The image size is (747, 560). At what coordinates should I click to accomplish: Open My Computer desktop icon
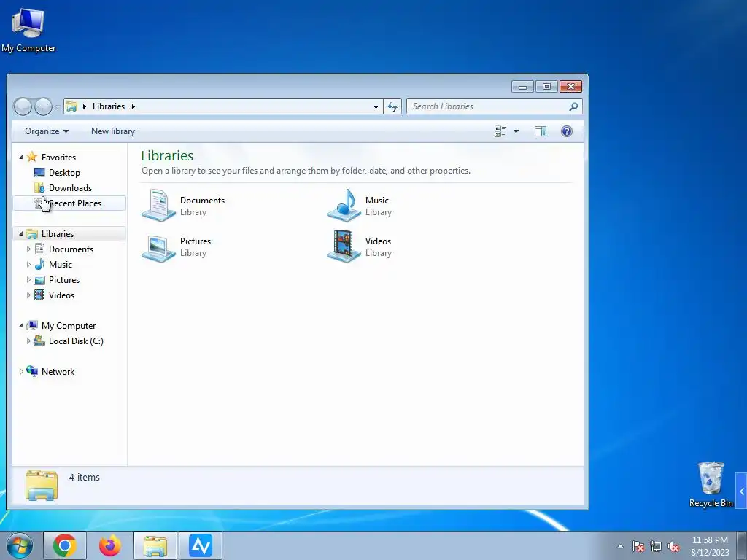pos(28,31)
